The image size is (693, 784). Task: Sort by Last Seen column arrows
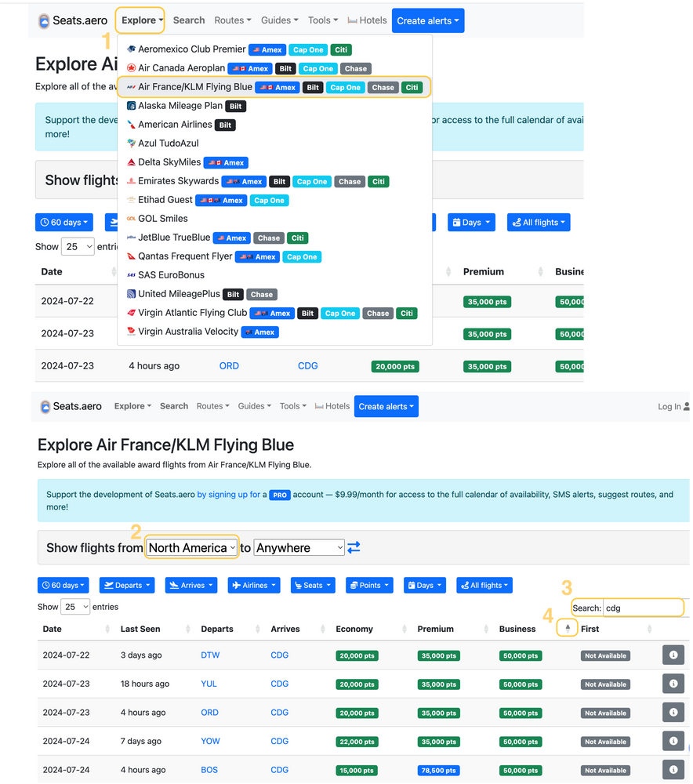coord(188,629)
